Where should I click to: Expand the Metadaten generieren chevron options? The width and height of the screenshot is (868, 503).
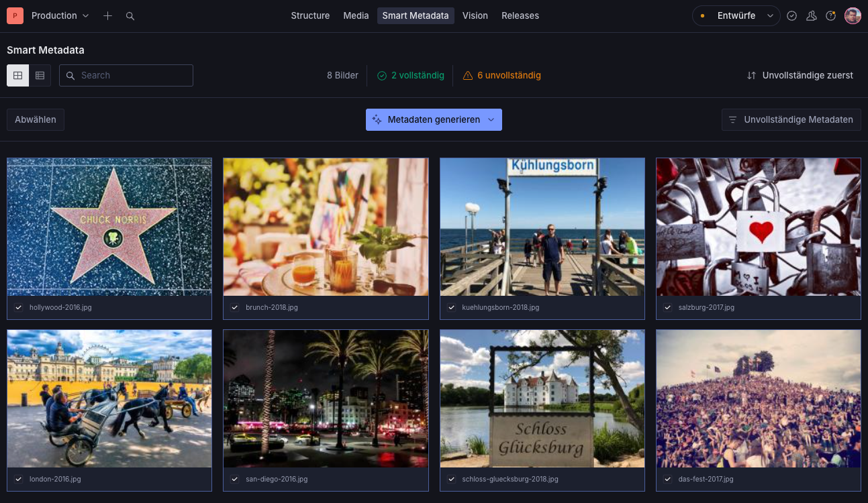(491, 119)
